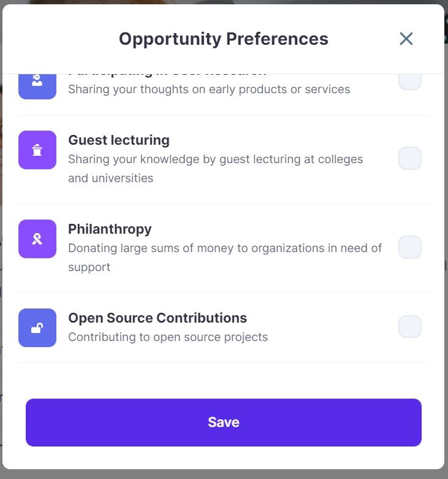The width and height of the screenshot is (448, 479).
Task: Click the contributing to open source projects text
Action: click(x=168, y=337)
